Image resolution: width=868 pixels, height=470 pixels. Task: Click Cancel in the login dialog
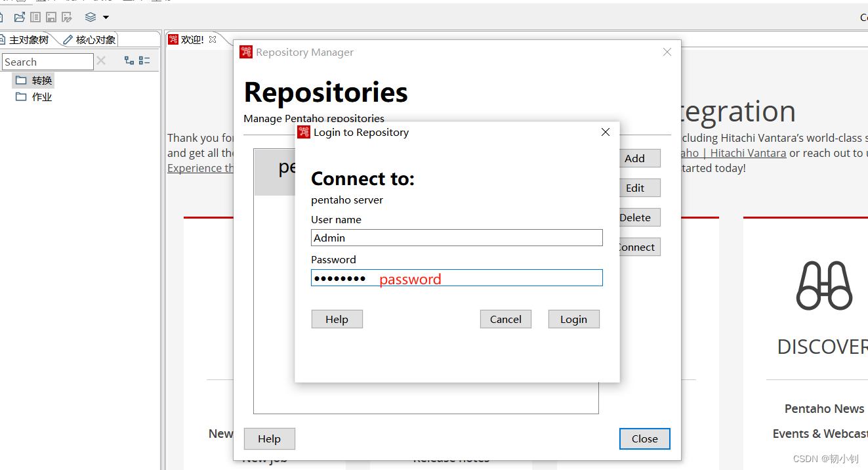coord(505,319)
